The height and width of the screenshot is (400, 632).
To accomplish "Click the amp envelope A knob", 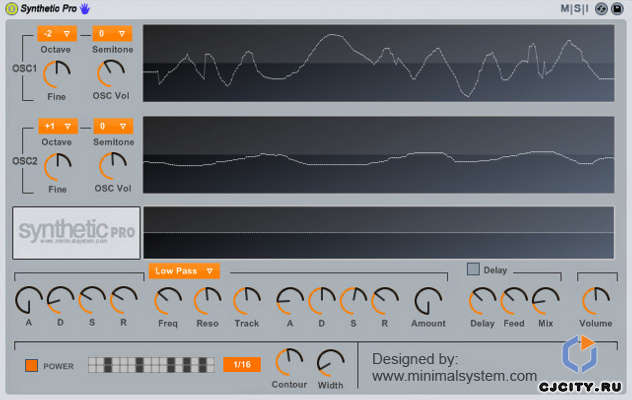I will point(29,300).
